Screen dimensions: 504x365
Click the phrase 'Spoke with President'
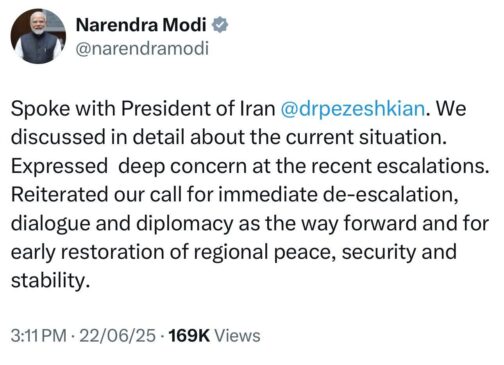click(111, 109)
